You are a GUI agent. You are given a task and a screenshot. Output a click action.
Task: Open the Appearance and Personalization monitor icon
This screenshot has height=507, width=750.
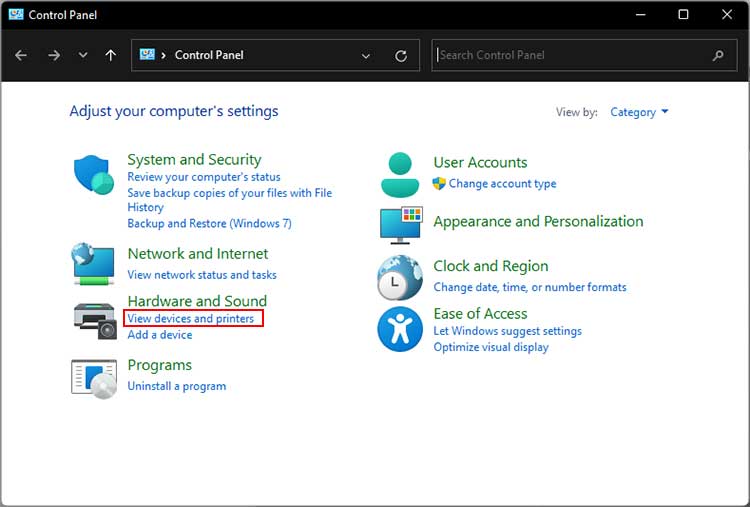coord(401,225)
